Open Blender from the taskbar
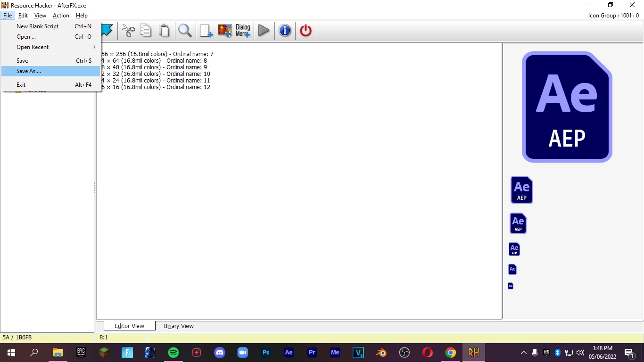 (x=381, y=353)
